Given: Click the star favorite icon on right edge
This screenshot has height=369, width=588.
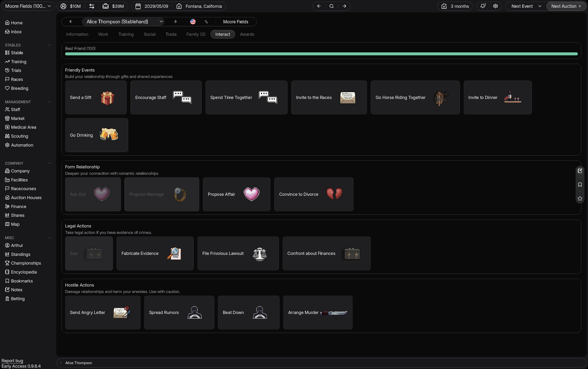Looking at the screenshot, I should click(580, 199).
